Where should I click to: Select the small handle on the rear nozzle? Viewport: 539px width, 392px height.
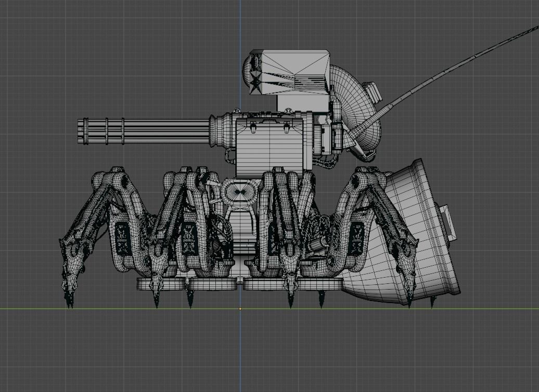pos(448,223)
